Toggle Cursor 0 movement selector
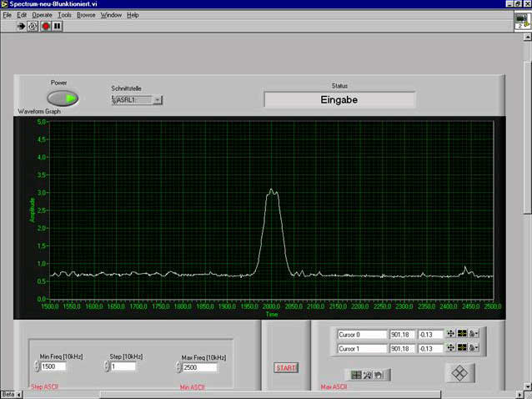The width and height of the screenshot is (532, 399). coord(450,334)
